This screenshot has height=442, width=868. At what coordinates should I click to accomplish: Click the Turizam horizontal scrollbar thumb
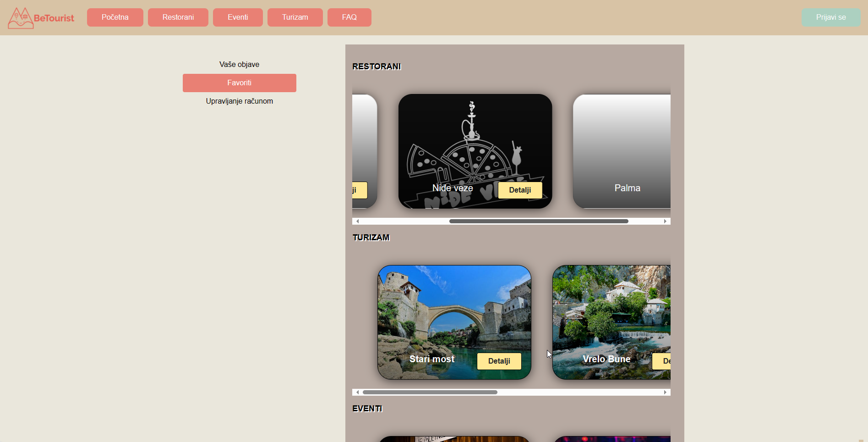[x=430, y=392]
